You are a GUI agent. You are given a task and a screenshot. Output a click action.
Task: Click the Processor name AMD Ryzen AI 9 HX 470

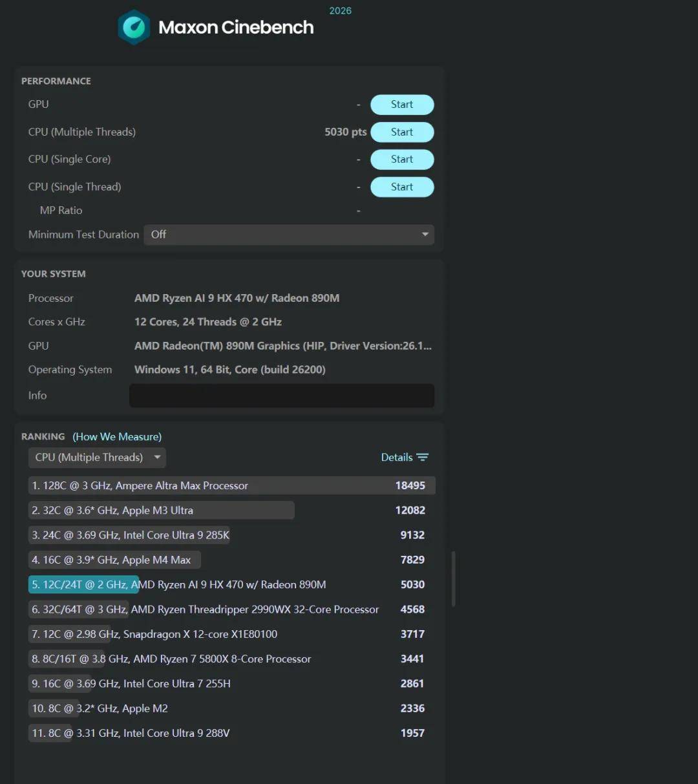237,298
